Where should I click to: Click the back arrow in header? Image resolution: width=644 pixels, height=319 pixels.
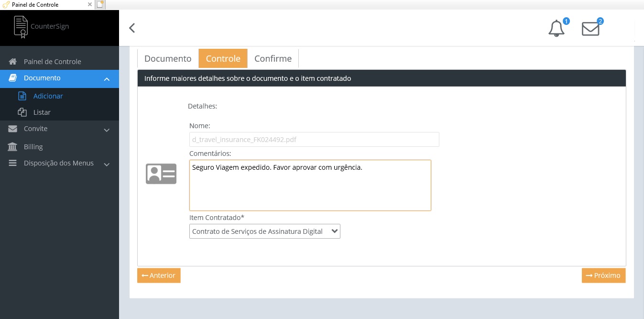[132, 28]
